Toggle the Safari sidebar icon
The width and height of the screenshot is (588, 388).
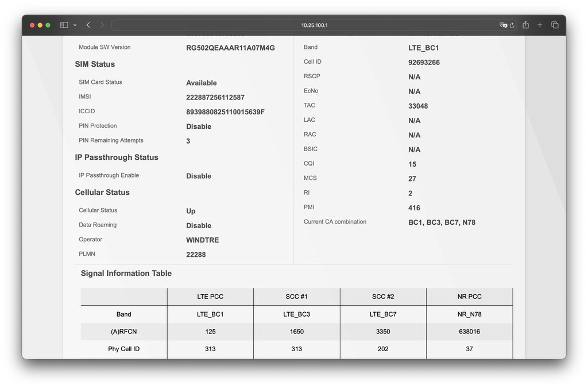click(64, 25)
